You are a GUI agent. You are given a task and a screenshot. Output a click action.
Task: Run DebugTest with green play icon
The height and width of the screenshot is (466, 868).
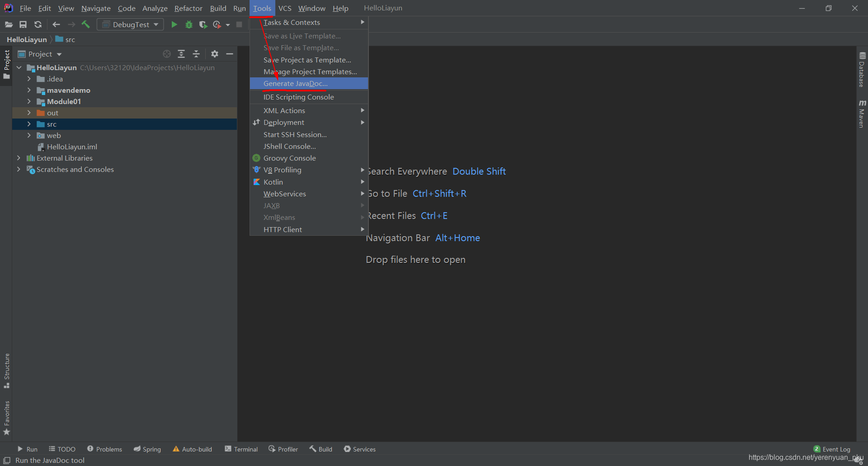(174, 24)
